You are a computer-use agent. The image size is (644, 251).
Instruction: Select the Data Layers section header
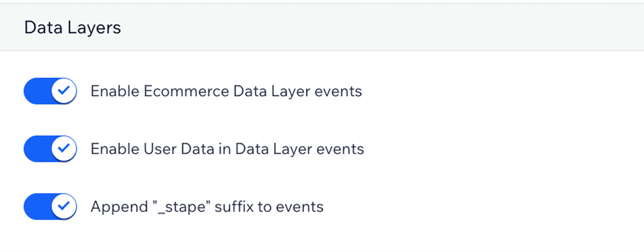click(x=72, y=27)
